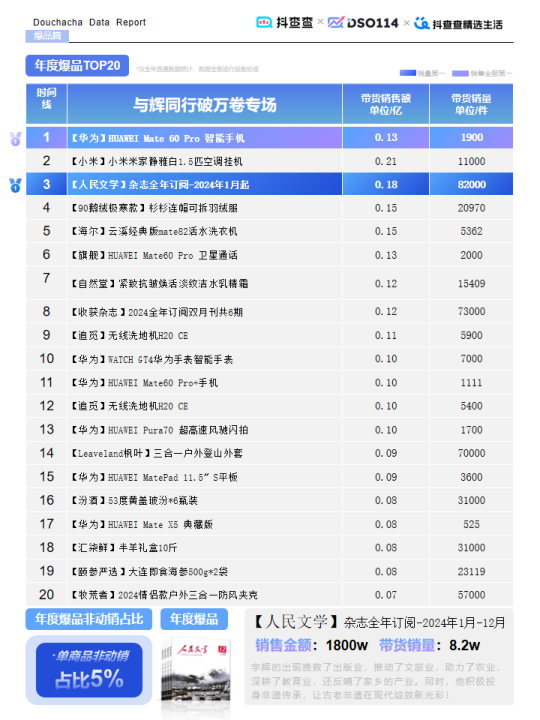Click sales value 0.21 in row 2
Screen dimensions: 540x720
pyautogui.click(x=386, y=161)
